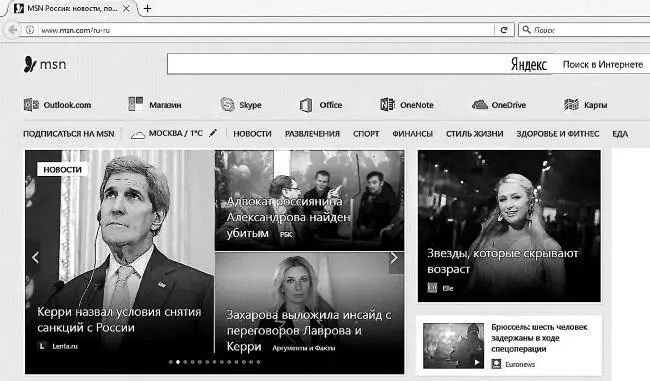This screenshot has width=650, height=381.
Task: Open the OneDrive cloud icon
Action: [x=480, y=104]
